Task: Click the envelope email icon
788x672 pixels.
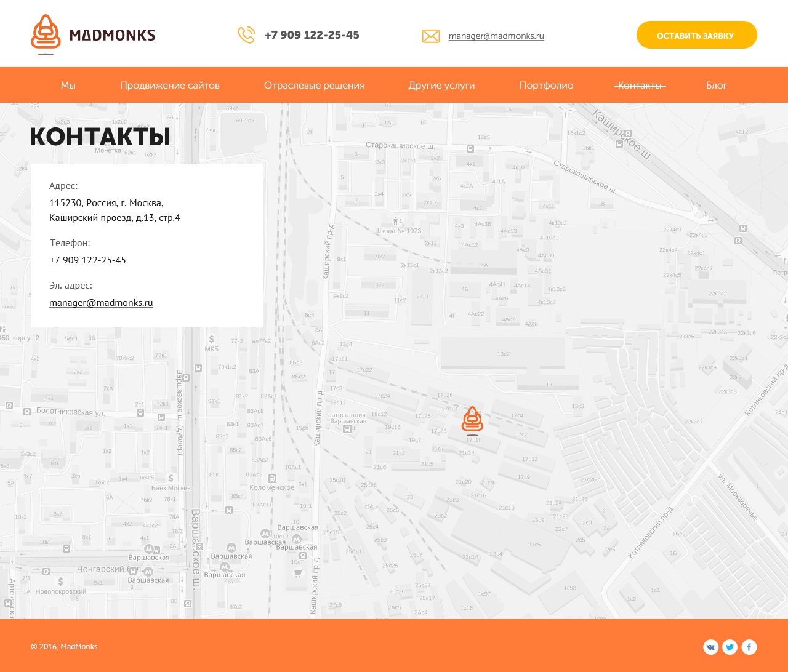Action: point(431,36)
